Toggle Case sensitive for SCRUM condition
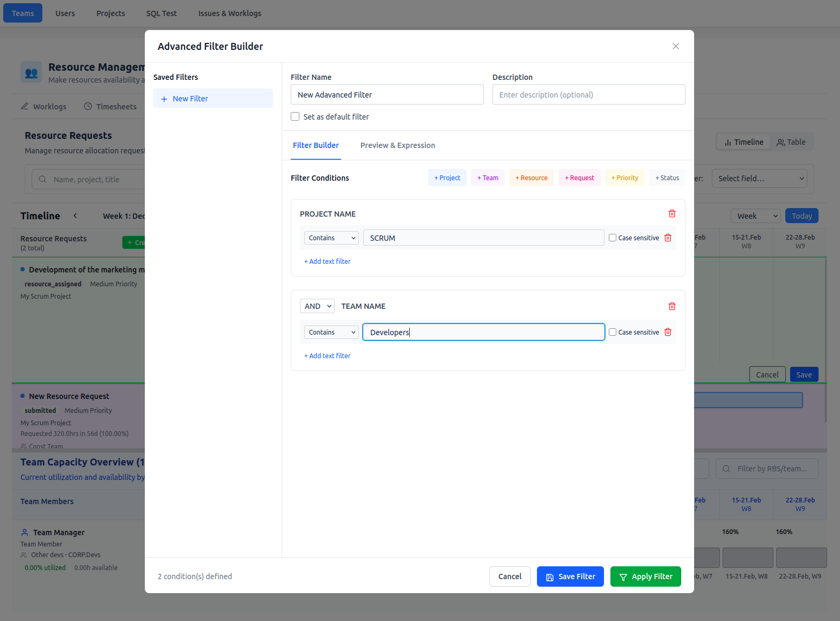 coord(613,238)
